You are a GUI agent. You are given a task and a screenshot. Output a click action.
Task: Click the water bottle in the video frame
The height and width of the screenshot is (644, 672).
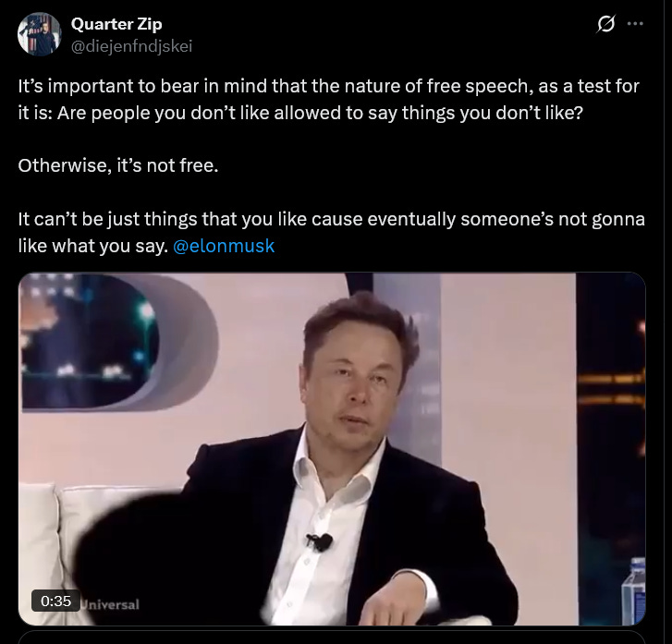click(634, 591)
